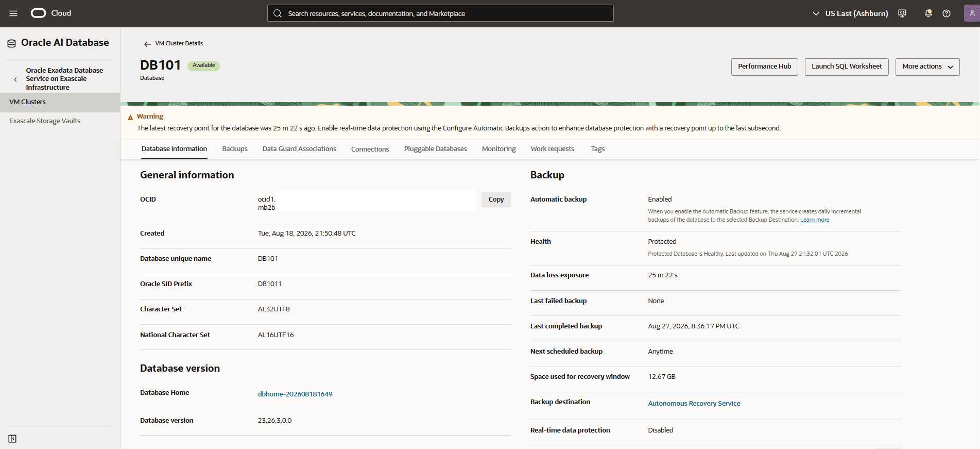The height and width of the screenshot is (449, 980).
Task: Collapse the sidebar panel icon
Action: 12,439
